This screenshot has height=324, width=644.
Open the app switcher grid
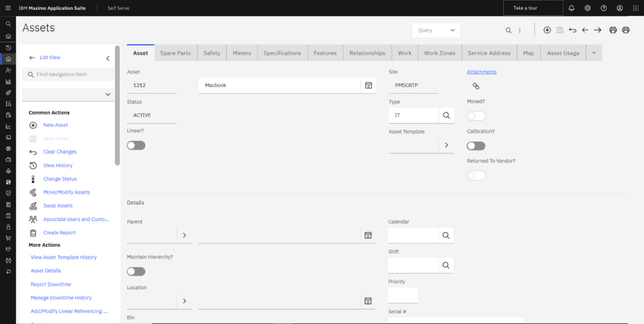(636, 8)
